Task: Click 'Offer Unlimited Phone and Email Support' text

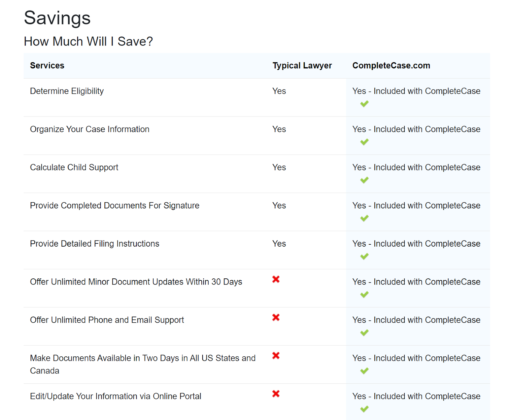Action: (107, 320)
